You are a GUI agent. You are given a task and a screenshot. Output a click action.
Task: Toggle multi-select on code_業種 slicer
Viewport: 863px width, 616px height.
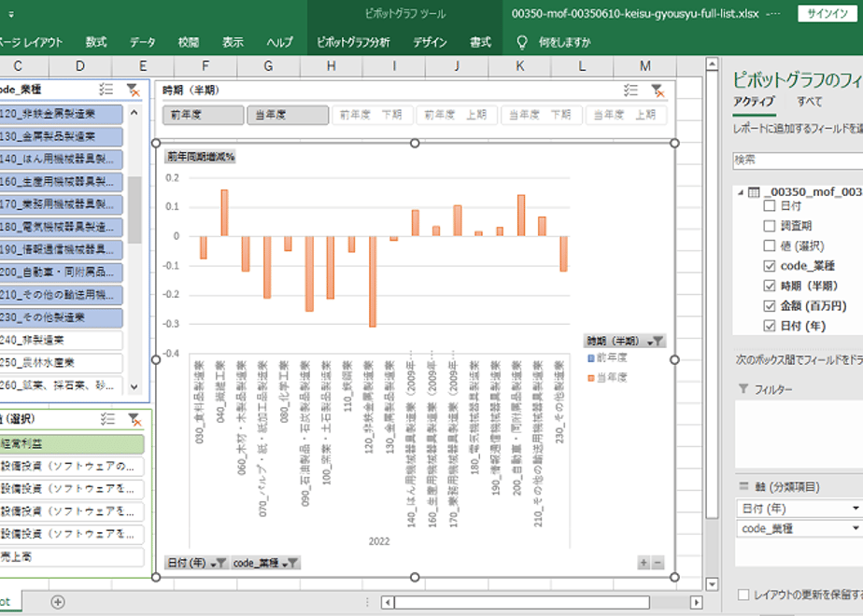(106, 89)
